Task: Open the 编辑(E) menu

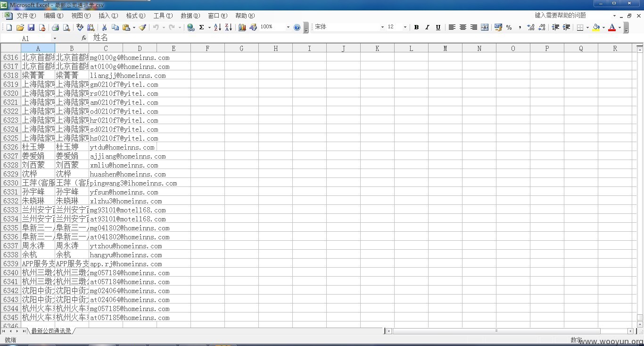Action: (53, 16)
